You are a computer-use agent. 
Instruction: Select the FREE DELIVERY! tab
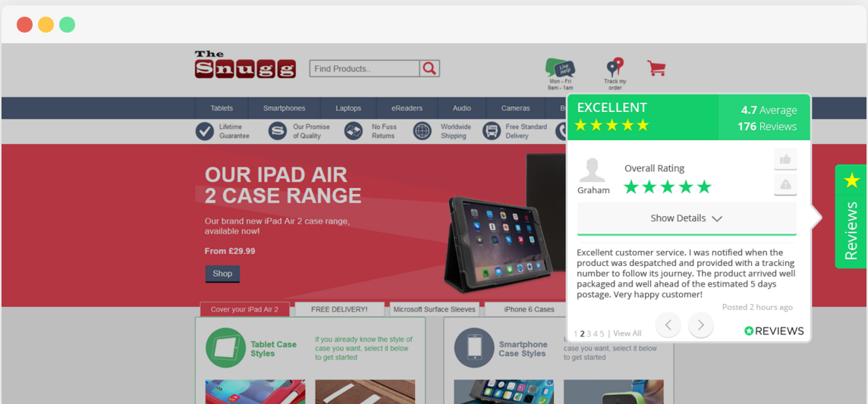click(x=339, y=309)
